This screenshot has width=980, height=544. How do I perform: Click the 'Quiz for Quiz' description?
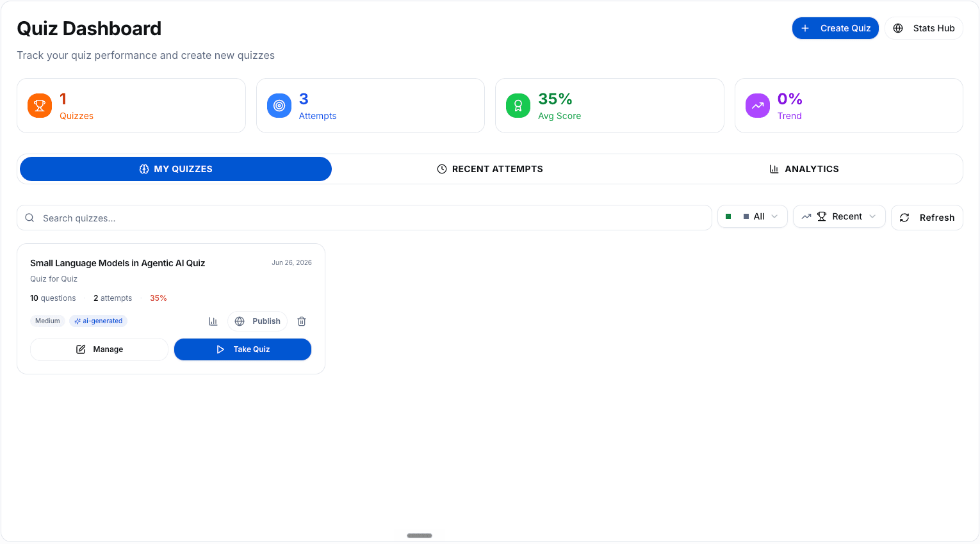coord(54,279)
